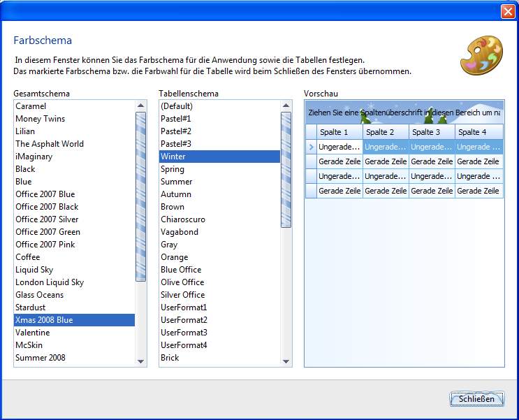
Task: Click the highlighted Winter table scheme
Action: pyautogui.click(x=220, y=157)
